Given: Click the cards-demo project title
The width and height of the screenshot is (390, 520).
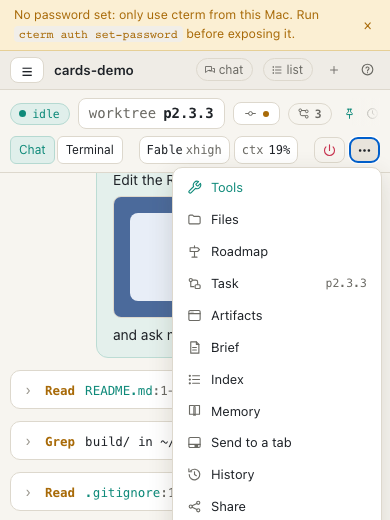Looking at the screenshot, I should 94,70.
